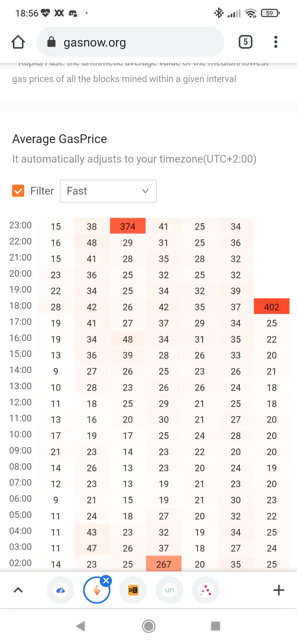
Task: Tap the browser home icon
Action: pyautogui.click(x=18, y=42)
